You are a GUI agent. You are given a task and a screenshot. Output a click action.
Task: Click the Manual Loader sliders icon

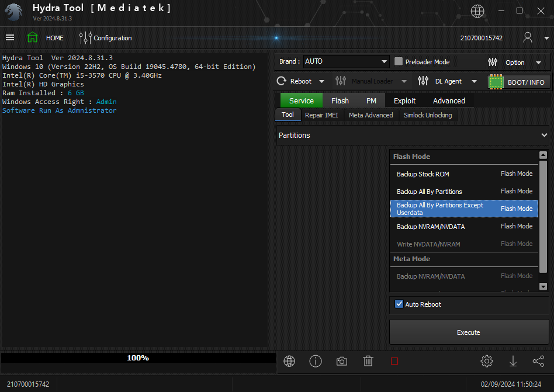pyautogui.click(x=341, y=81)
